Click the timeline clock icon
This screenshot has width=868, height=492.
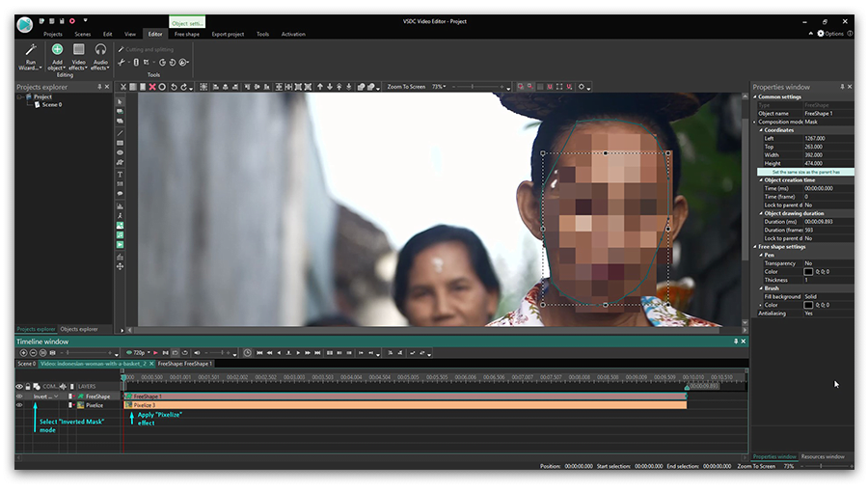coord(248,352)
